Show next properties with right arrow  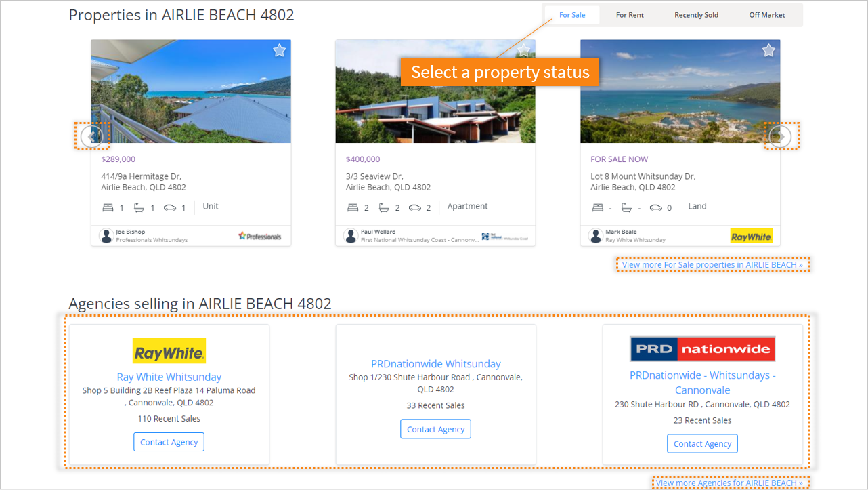[781, 136]
